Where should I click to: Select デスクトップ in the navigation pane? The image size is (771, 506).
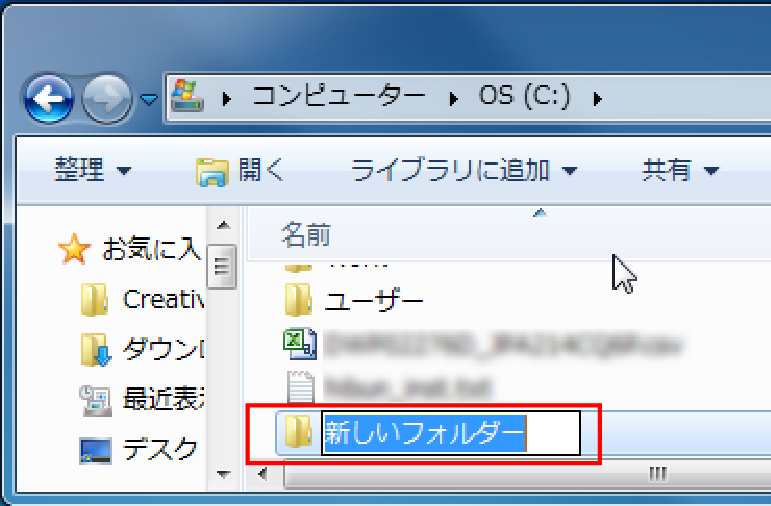(160, 450)
